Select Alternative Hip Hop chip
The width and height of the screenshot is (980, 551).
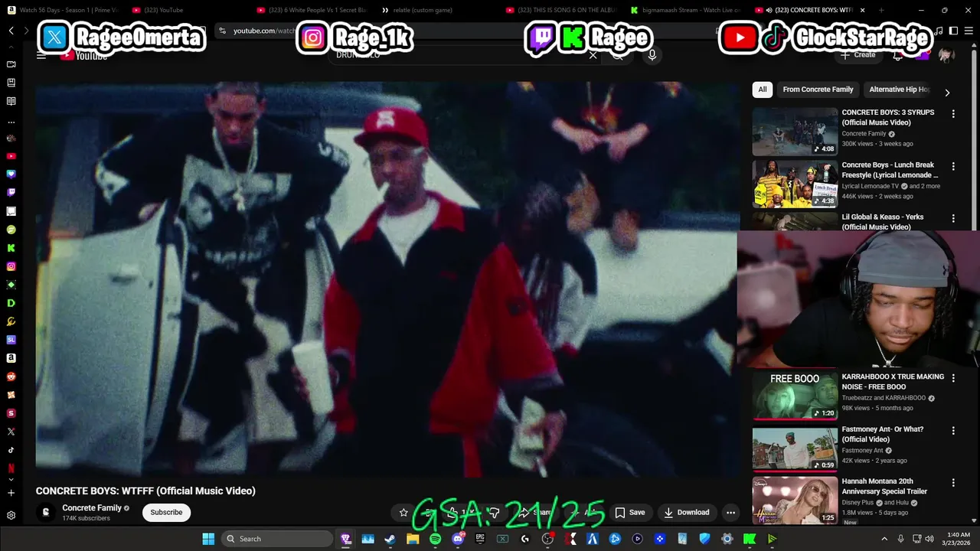899,90
